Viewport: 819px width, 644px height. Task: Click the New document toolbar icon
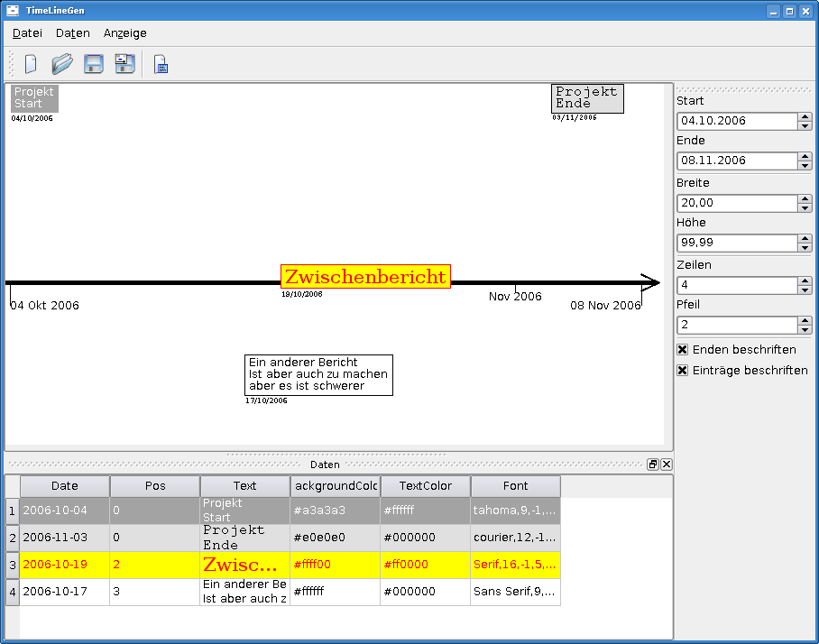click(31, 64)
